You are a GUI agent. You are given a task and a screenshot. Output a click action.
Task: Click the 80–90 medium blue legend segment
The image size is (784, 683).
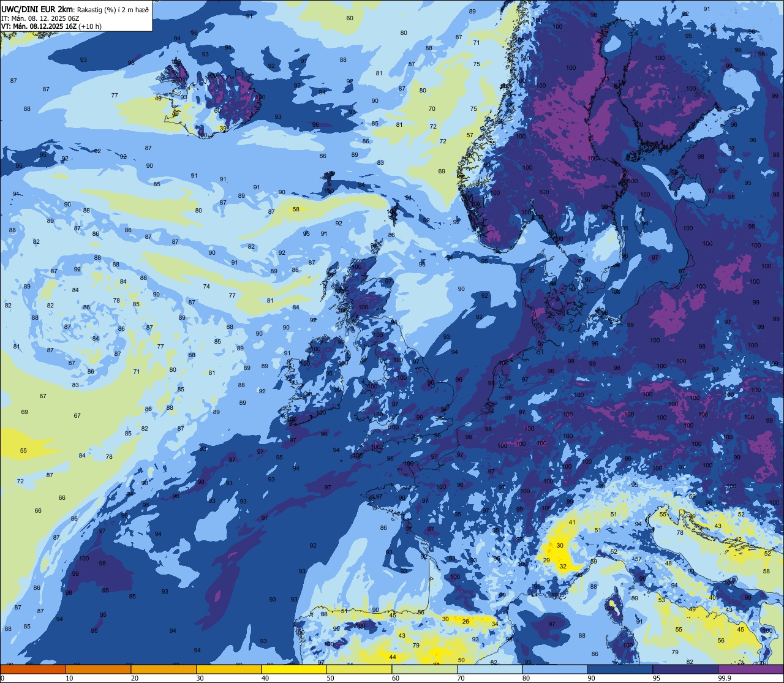(555, 669)
